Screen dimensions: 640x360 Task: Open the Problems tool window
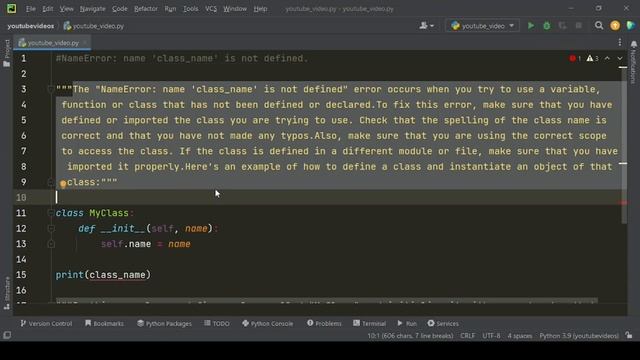point(324,323)
